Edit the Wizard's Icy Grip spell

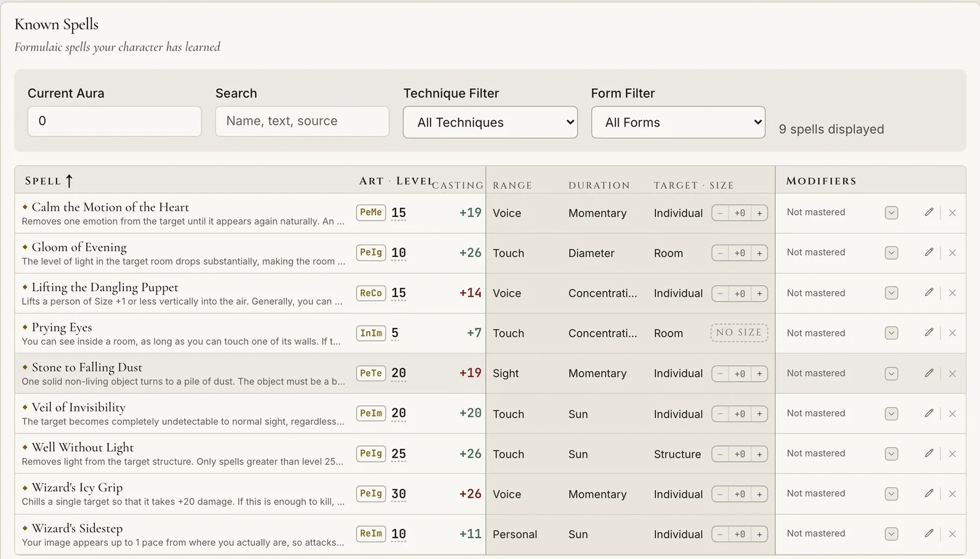(929, 493)
